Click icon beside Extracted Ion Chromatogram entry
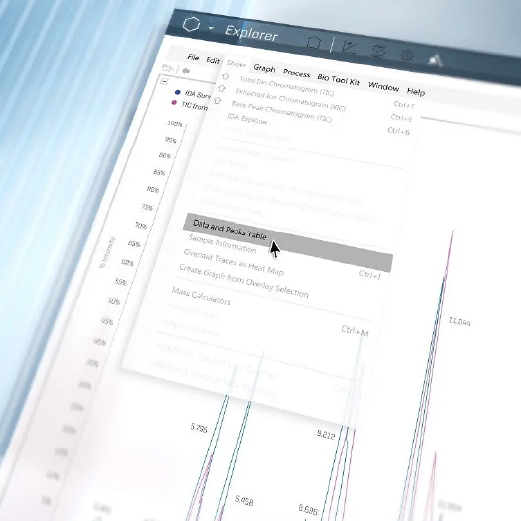The height and width of the screenshot is (521, 521). (222, 88)
